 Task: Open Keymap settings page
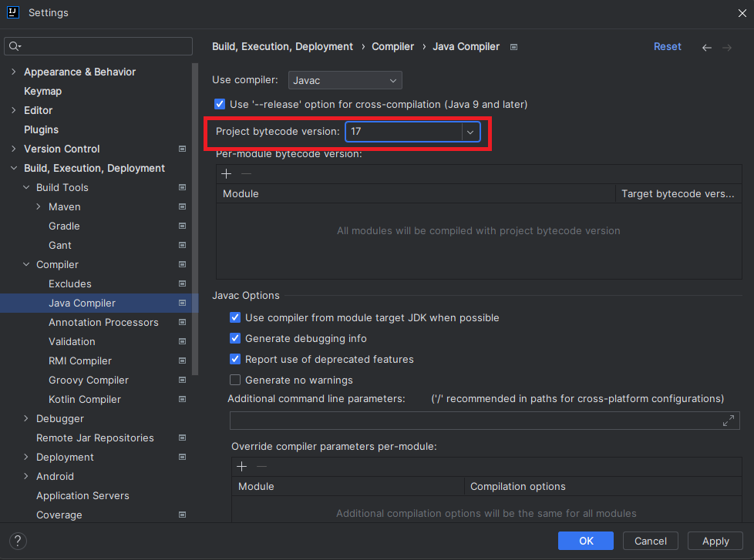coord(43,91)
